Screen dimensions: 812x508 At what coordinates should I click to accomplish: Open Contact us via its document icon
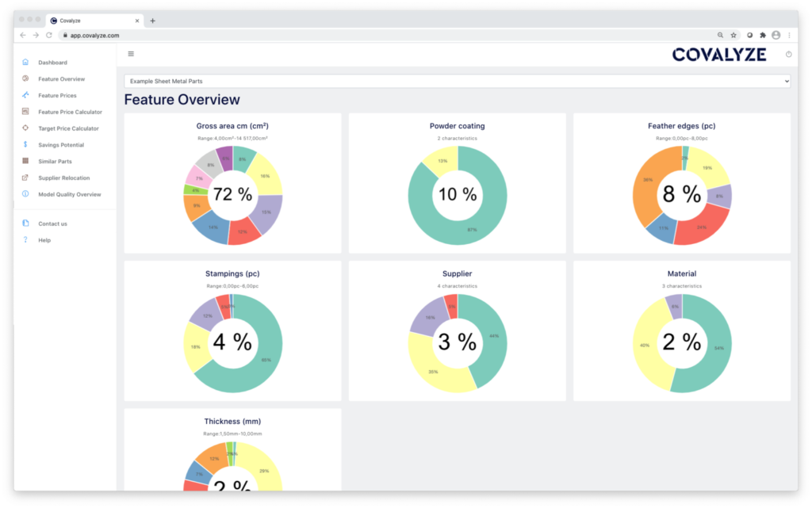pyautogui.click(x=25, y=223)
